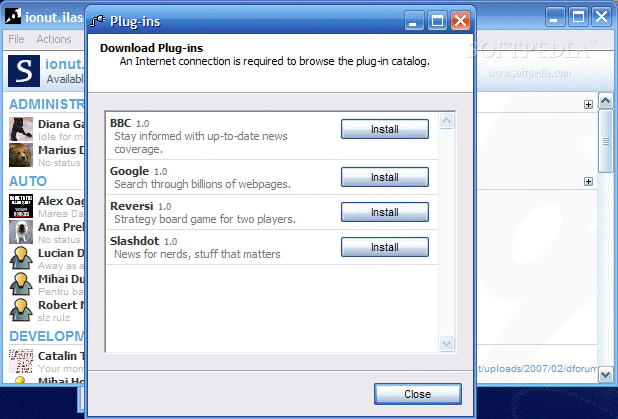The width and height of the screenshot is (618, 419).
Task: Minimize the Plug-ins dialog
Action: (x=414, y=20)
